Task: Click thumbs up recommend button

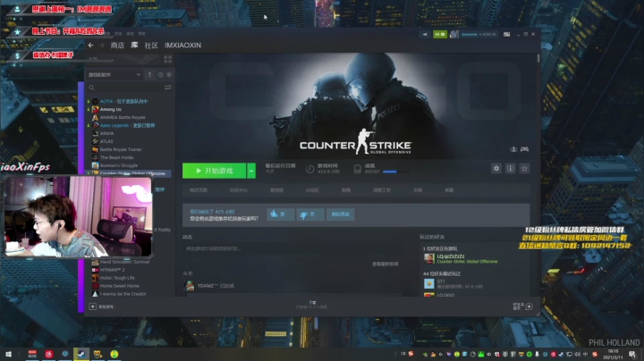Action: click(x=281, y=214)
